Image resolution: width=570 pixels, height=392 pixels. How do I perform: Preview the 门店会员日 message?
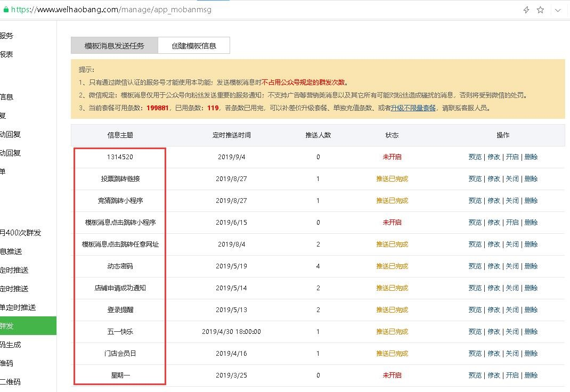click(x=475, y=353)
